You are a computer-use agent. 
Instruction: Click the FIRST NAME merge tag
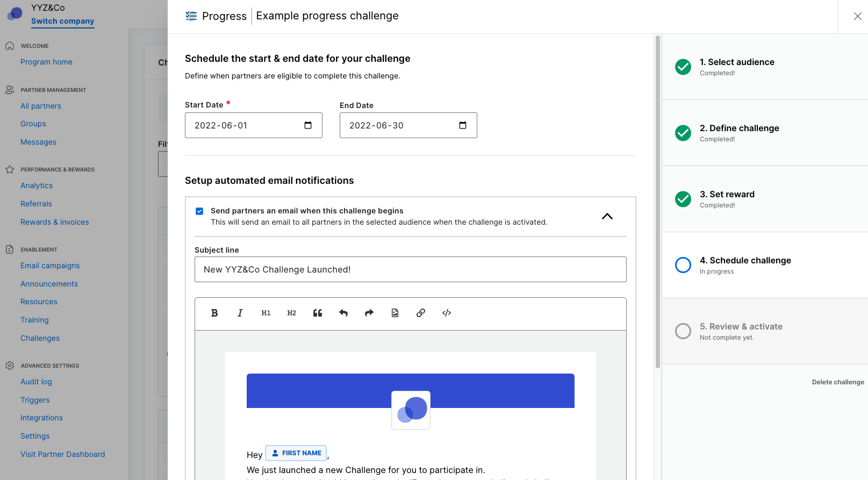point(296,453)
